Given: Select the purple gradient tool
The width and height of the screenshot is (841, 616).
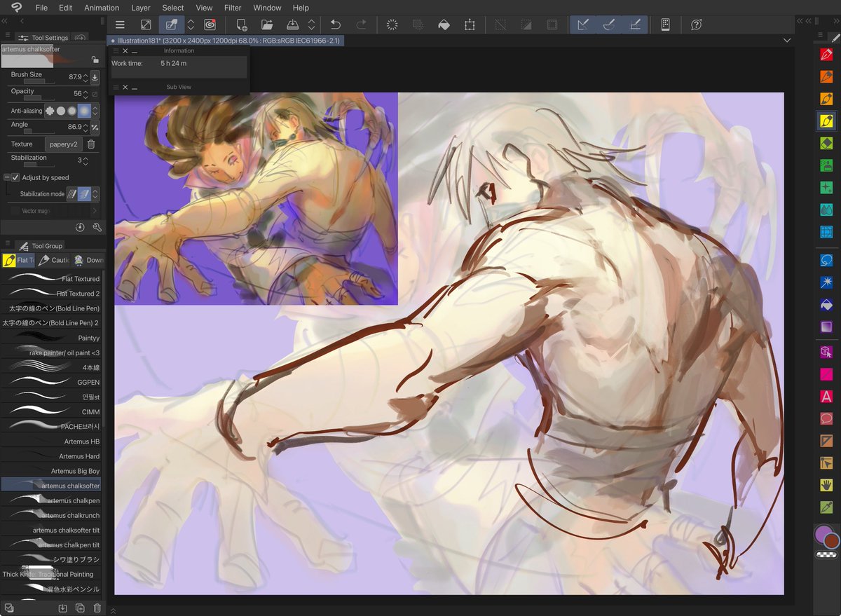Looking at the screenshot, I should point(826,327).
